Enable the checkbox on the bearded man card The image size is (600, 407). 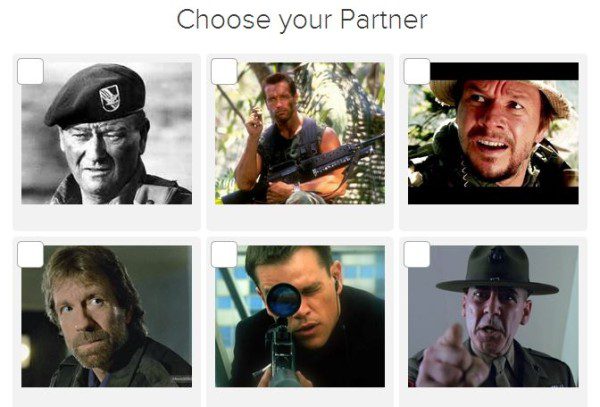click(x=31, y=254)
